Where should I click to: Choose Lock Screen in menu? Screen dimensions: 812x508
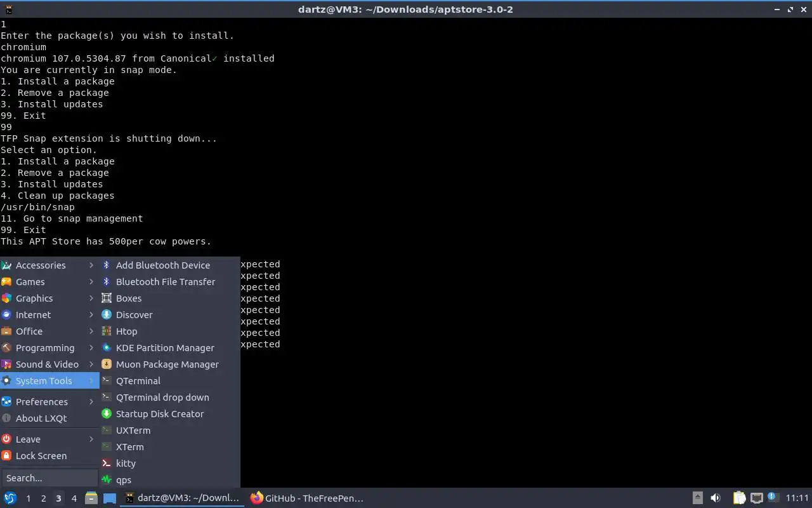(49, 456)
